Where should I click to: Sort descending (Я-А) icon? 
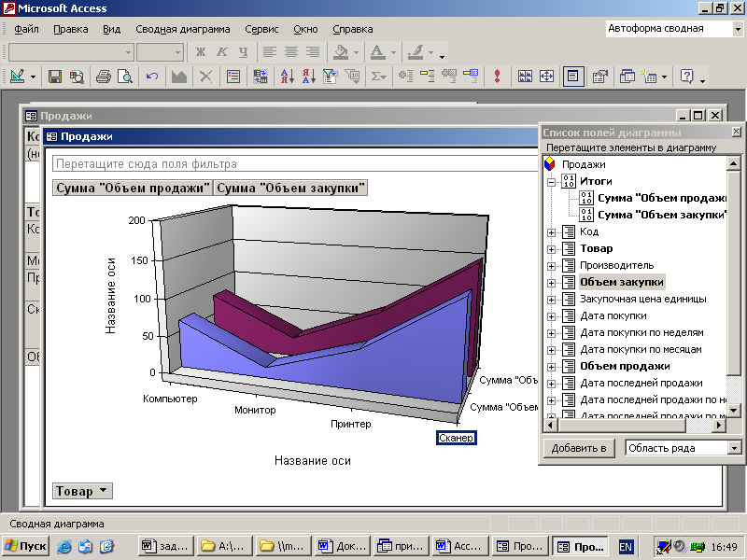click(309, 77)
